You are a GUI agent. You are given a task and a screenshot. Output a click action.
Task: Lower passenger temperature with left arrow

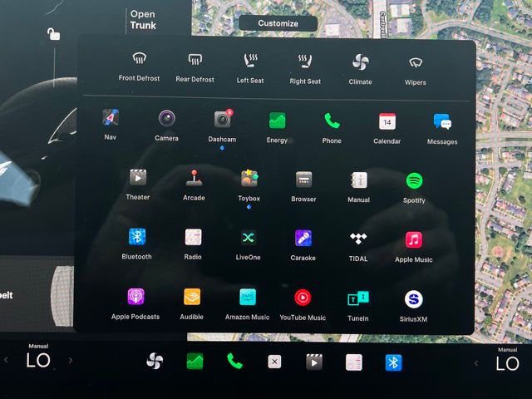pos(475,362)
